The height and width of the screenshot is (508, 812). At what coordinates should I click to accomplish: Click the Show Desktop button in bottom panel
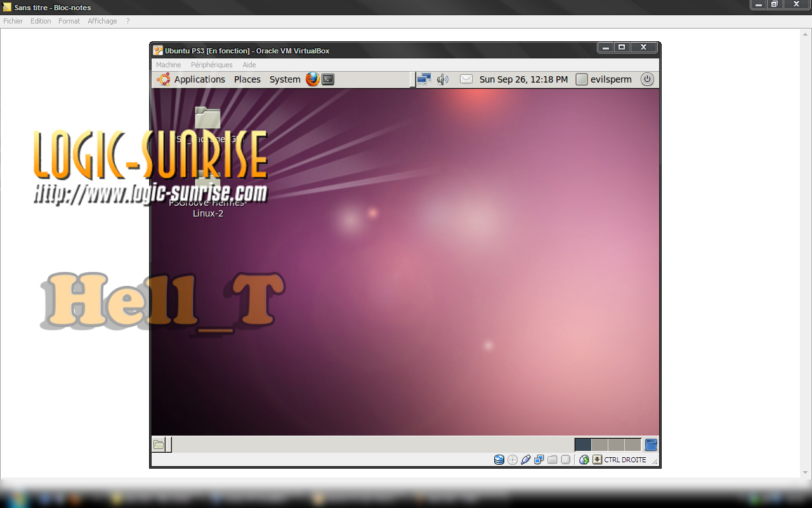(159, 444)
